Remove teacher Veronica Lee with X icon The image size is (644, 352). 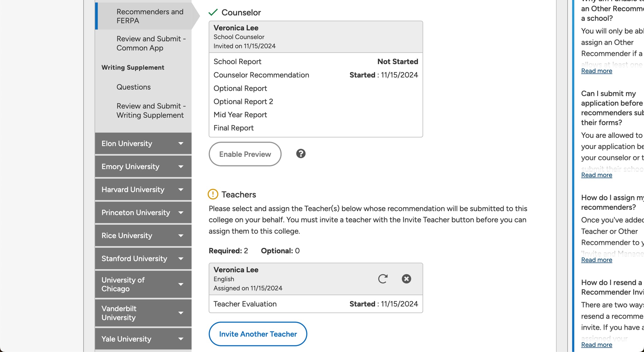pyautogui.click(x=406, y=279)
